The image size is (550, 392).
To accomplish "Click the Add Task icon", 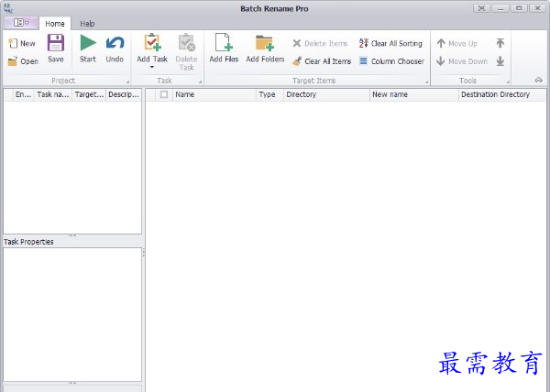I will click(152, 42).
